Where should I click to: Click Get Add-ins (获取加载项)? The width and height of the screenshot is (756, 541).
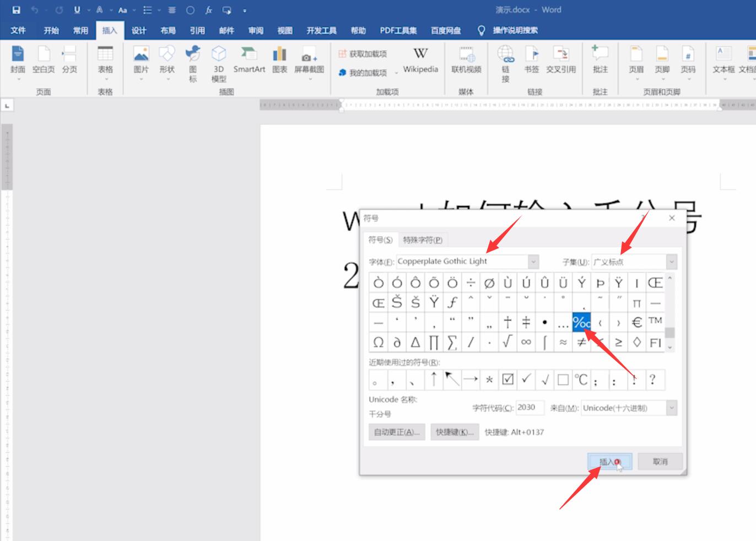coord(363,53)
